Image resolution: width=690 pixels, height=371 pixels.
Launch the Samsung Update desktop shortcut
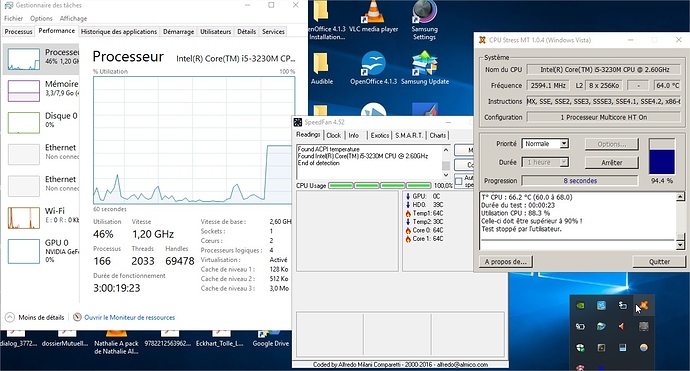tap(425, 68)
